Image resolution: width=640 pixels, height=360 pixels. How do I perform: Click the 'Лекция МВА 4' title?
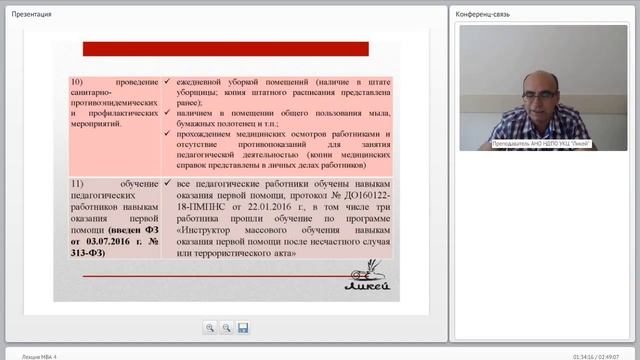(x=39, y=357)
